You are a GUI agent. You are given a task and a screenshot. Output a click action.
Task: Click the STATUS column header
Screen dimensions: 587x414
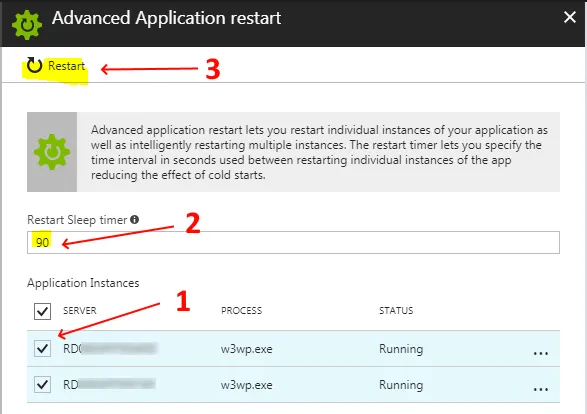coord(396,311)
